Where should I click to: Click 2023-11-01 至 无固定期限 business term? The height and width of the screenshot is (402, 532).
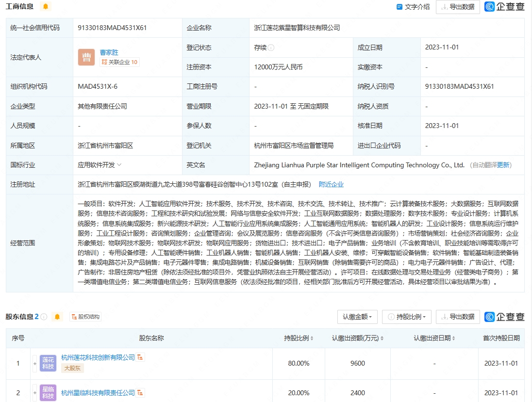[291, 106]
